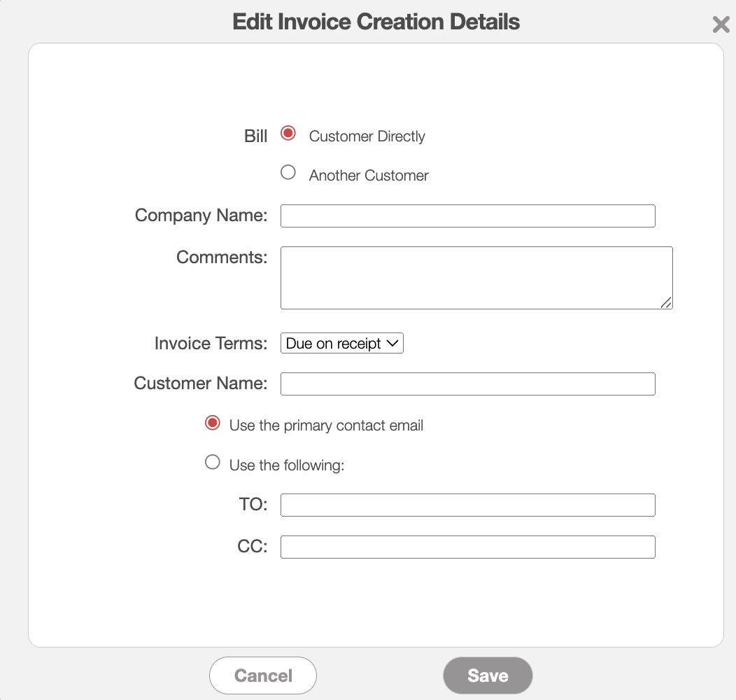Open the Invoice Terms dropdown
The image size is (736, 700).
coord(341,344)
